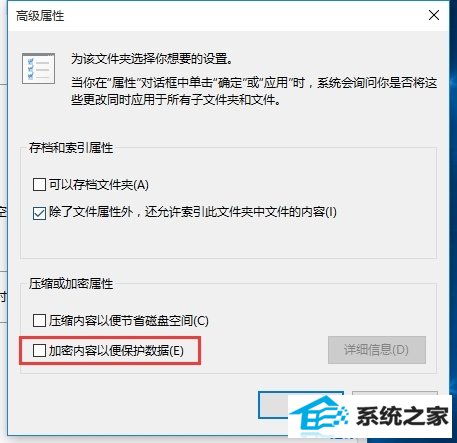This screenshot has width=457, height=443.
Task: Select the 压缩或加密属性 group heading
Action: coord(71,284)
